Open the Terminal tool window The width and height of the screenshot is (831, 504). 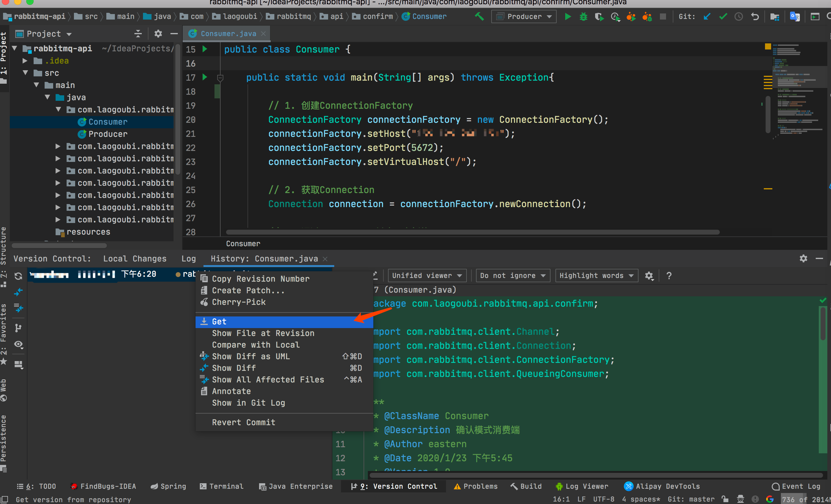(222, 486)
